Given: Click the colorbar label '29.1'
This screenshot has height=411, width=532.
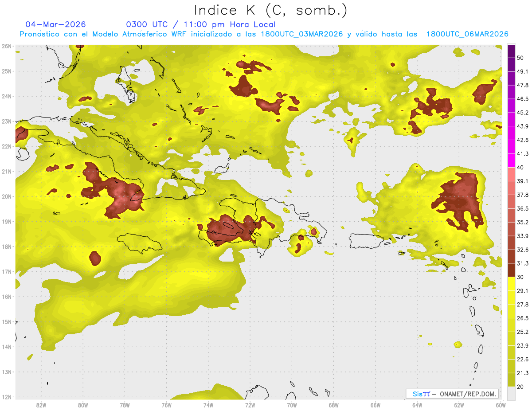Looking at the screenshot, I should tap(523, 291).
